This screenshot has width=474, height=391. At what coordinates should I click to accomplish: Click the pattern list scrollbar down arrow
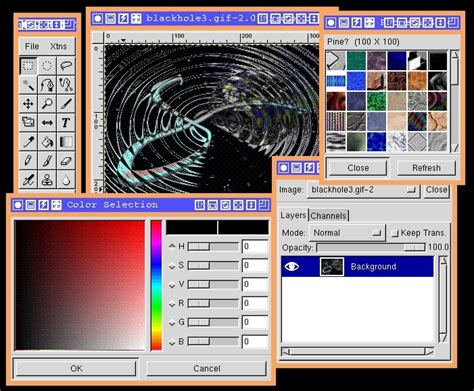coord(455,148)
